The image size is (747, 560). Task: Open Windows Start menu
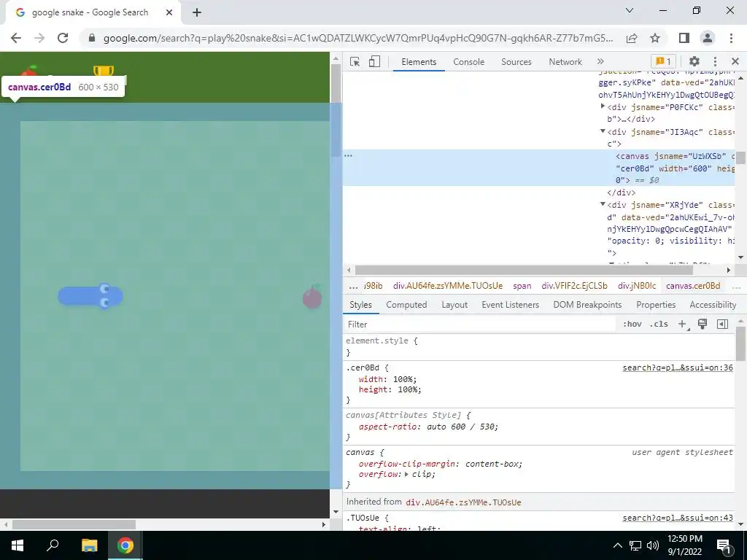click(18, 545)
